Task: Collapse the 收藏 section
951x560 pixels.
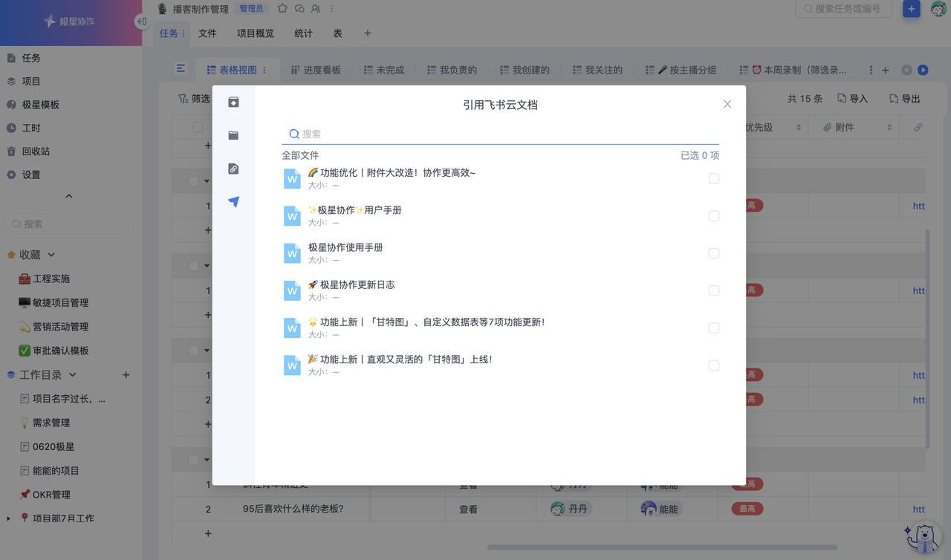Action: pos(51,255)
